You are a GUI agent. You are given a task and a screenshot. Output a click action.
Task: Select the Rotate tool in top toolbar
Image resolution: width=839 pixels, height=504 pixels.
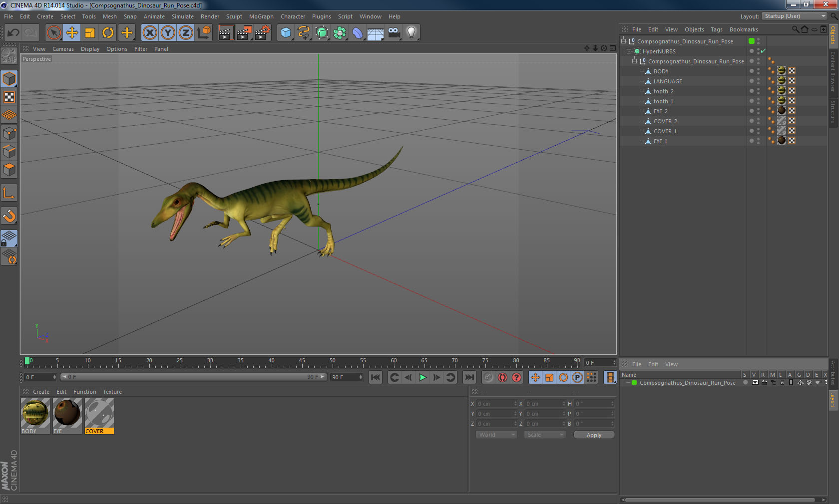coord(108,33)
